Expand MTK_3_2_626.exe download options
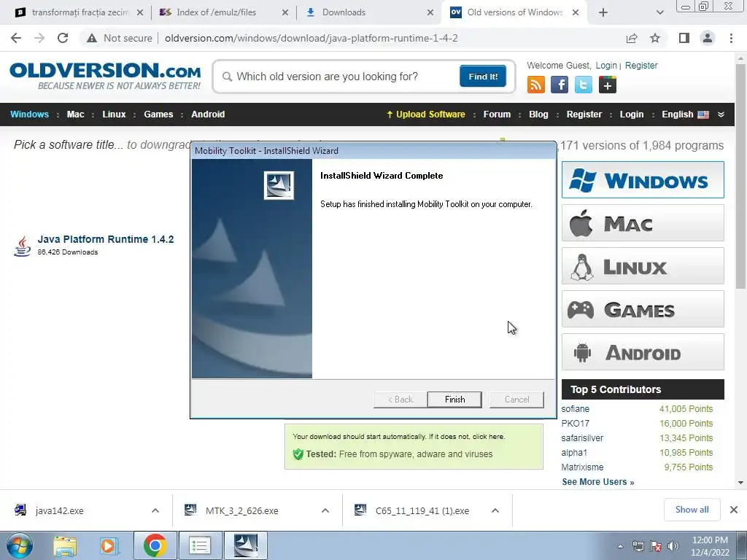Viewport: 747px width, 560px height. pos(325,510)
